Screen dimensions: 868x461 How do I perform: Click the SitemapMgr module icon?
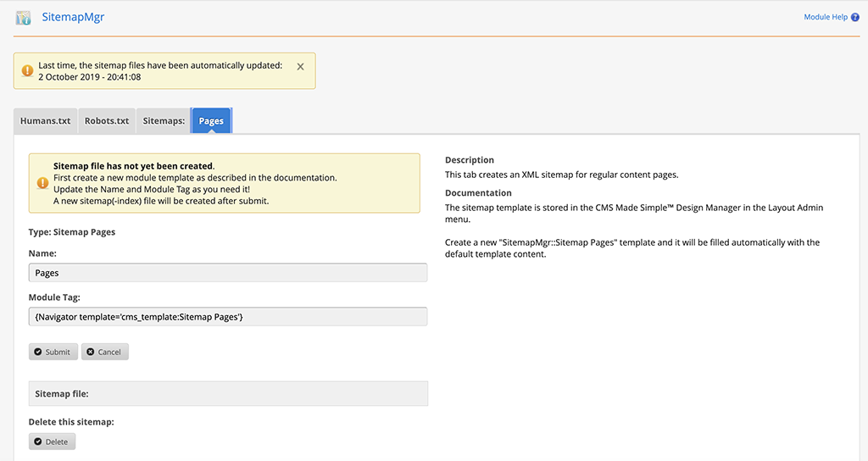click(x=23, y=18)
